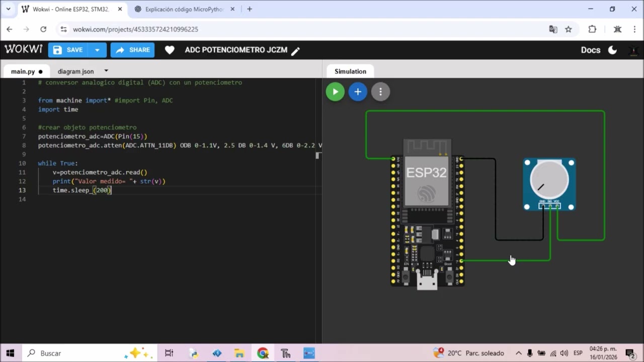Click the SAVE button

[68, 50]
